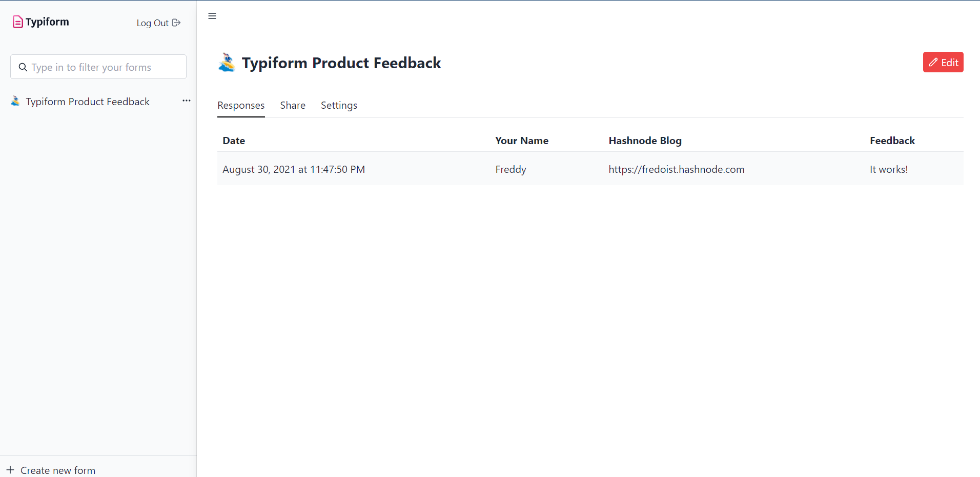Click the fredoist.hashnode.com URL cell
This screenshot has height=477, width=980.
pos(677,169)
